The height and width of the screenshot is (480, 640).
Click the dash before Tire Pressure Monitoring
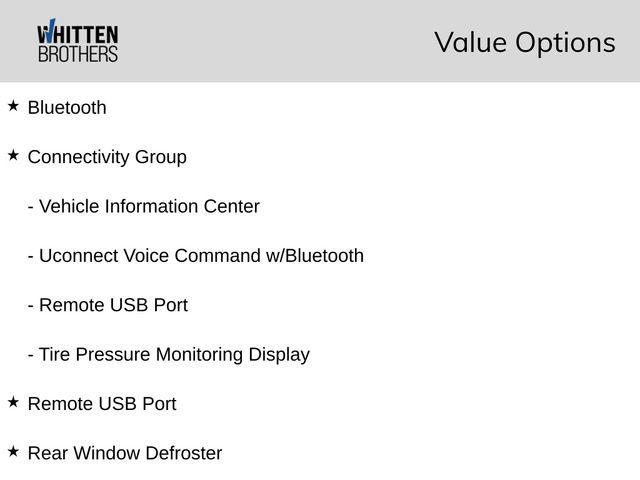click(x=31, y=355)
